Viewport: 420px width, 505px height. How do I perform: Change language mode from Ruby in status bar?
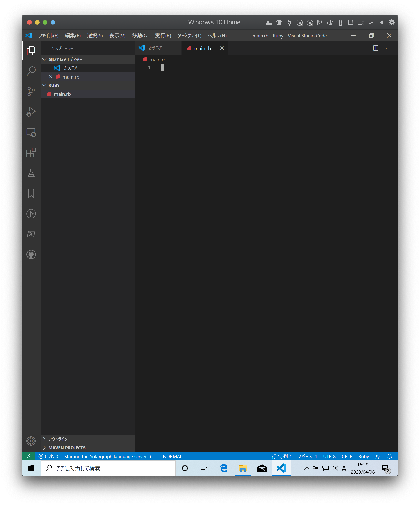coord(363,456)
